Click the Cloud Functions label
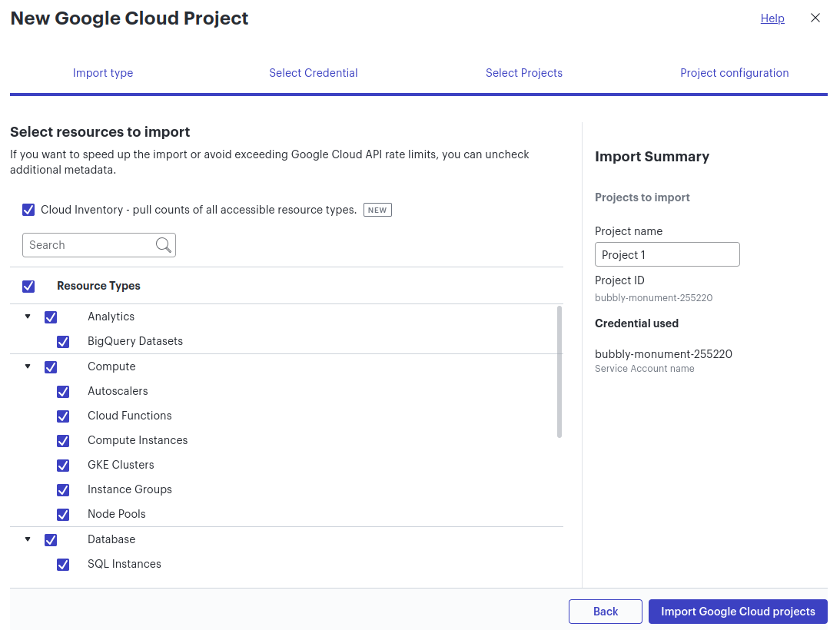The height and width of the screenshot is (630, 840). pyautogui.click(x=130, y=416)
